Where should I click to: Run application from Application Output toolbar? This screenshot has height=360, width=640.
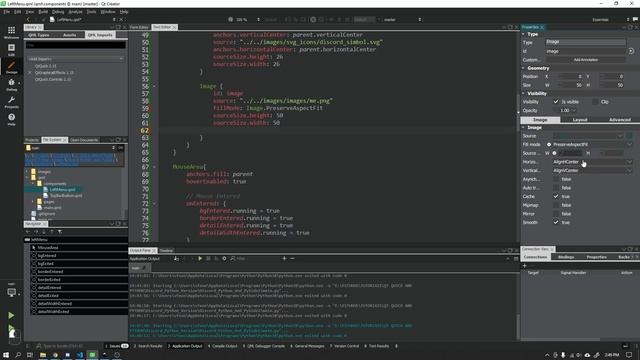coord(200,258)
